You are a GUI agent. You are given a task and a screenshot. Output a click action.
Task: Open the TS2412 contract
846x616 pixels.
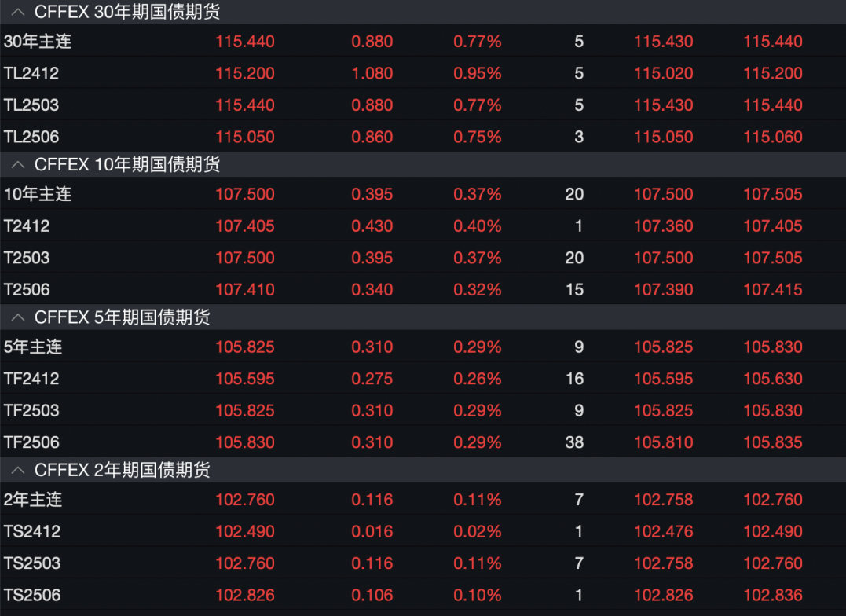(x=31, y=532)
